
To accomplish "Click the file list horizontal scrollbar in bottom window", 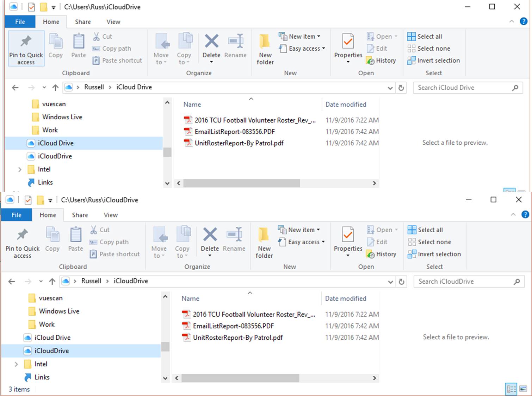I will [x=240, y=378].
